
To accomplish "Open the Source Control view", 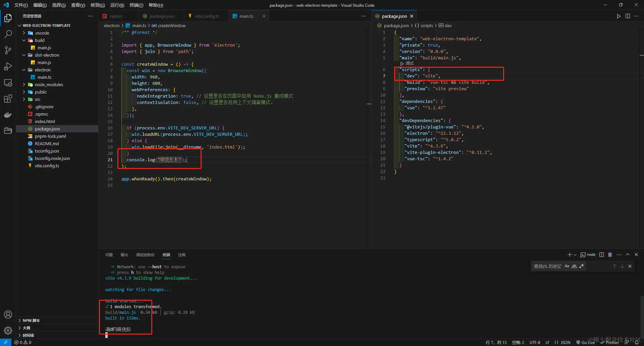I will (8, 50).
